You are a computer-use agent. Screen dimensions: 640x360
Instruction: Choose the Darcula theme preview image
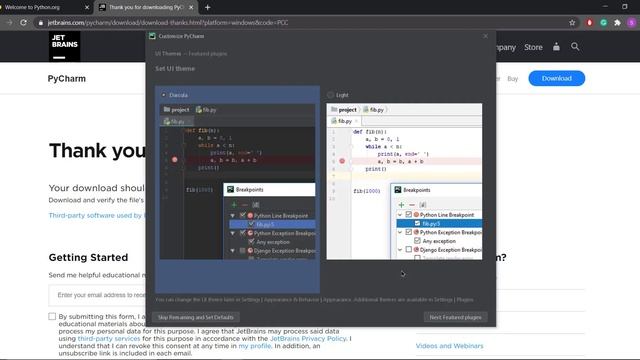(x=238, y=182)
